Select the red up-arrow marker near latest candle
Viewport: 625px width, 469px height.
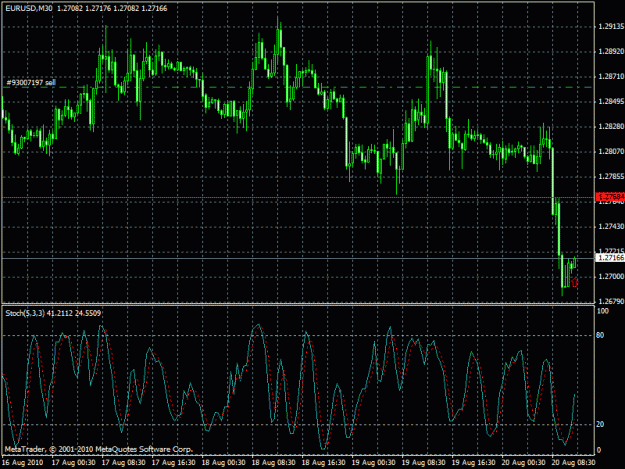pos(574,283)
